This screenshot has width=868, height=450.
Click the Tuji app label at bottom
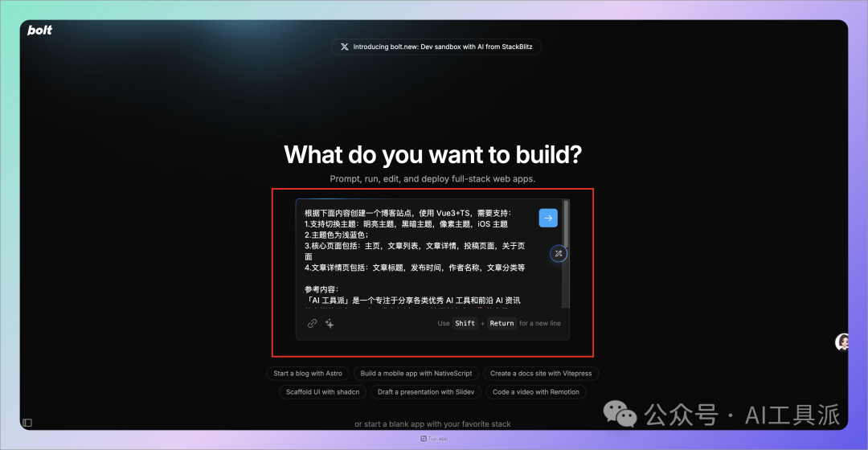pyautogui.click(x=434, y=439)
